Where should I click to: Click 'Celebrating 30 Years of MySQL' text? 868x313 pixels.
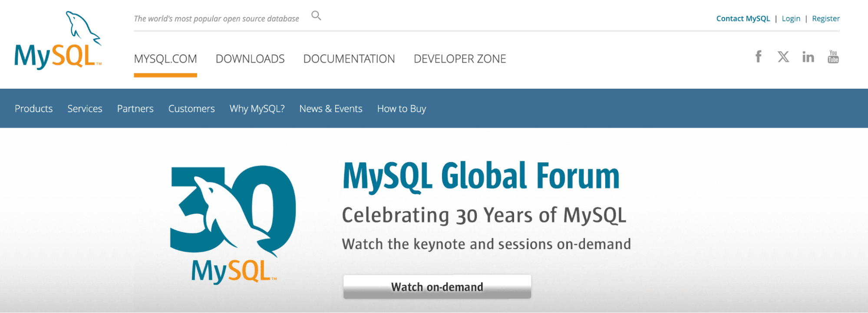click(x=484, y=215)
